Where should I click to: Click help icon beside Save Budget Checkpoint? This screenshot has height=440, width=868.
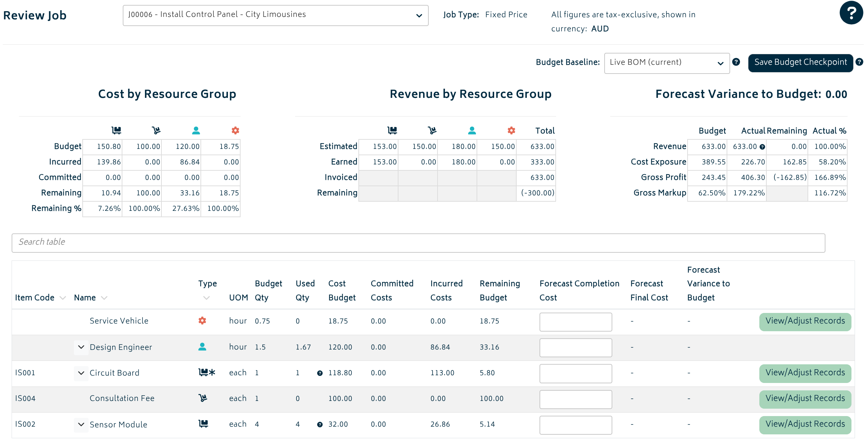pyautogui.click(x=859, y=62)
